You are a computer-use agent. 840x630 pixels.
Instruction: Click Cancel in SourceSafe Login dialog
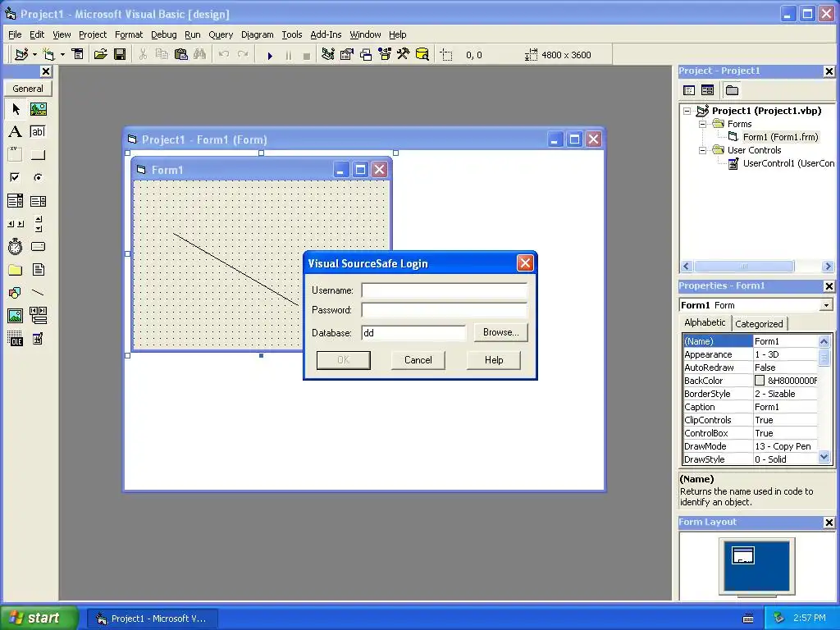[418, 360]
